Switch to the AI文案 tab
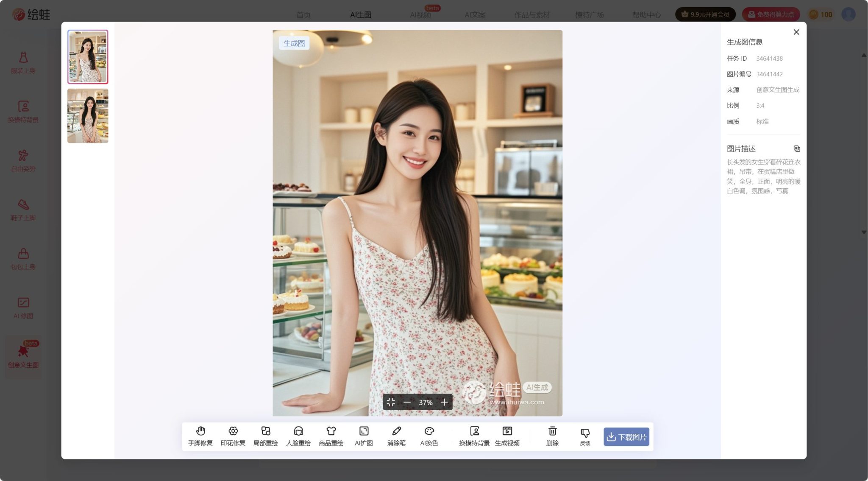Image resolution: width=868 pixels, height=481 pixels. coord(475,15)
